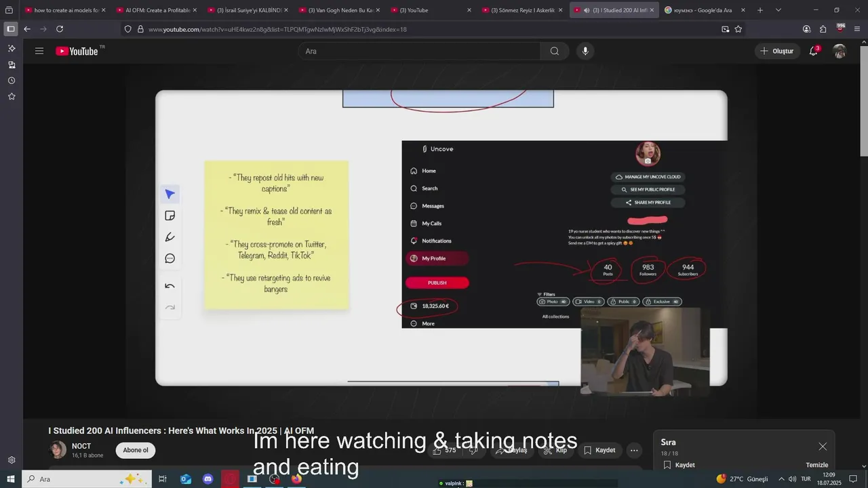Open browser application menu
Screen dimensions: 868x488
[857, 29]
